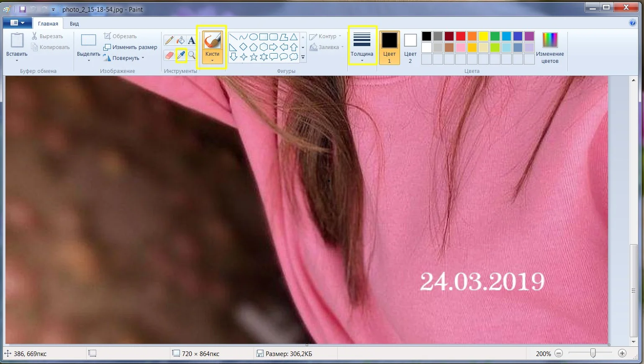Switch to the Вид tab
The width and height of the screenshot is (644, 364).
point(74,24)
